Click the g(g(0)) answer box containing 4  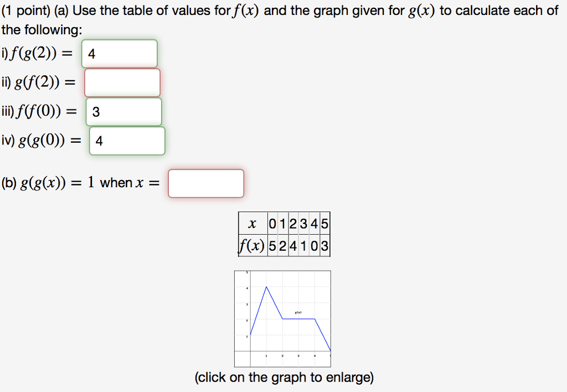(x=126, y=140)
